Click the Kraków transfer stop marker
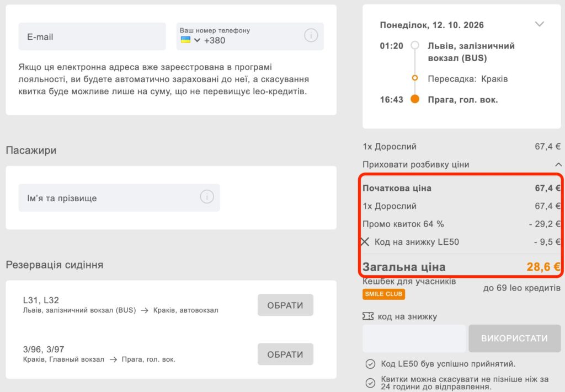Screen dimensions: 565x392 [x=415, y=78]
